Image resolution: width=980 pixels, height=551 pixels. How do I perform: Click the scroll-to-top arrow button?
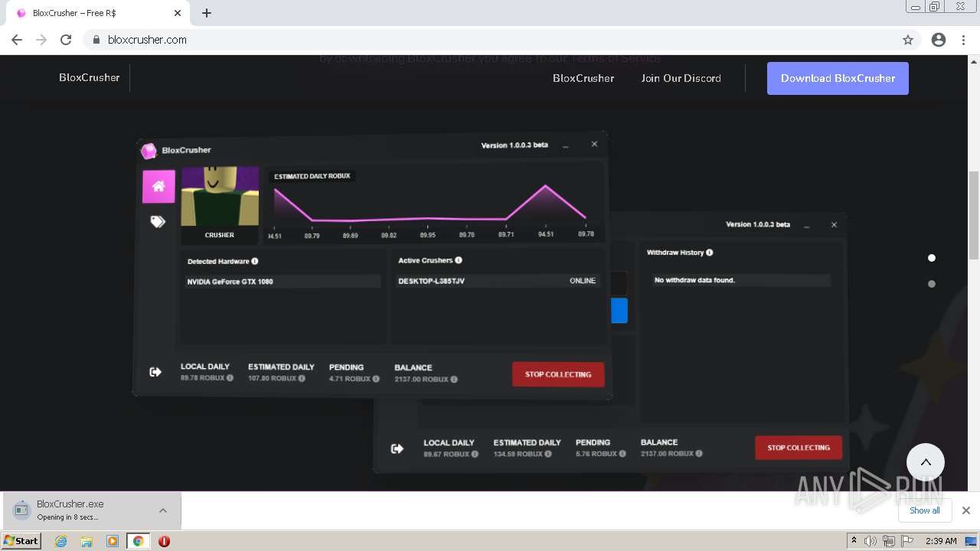coord(926,462)
